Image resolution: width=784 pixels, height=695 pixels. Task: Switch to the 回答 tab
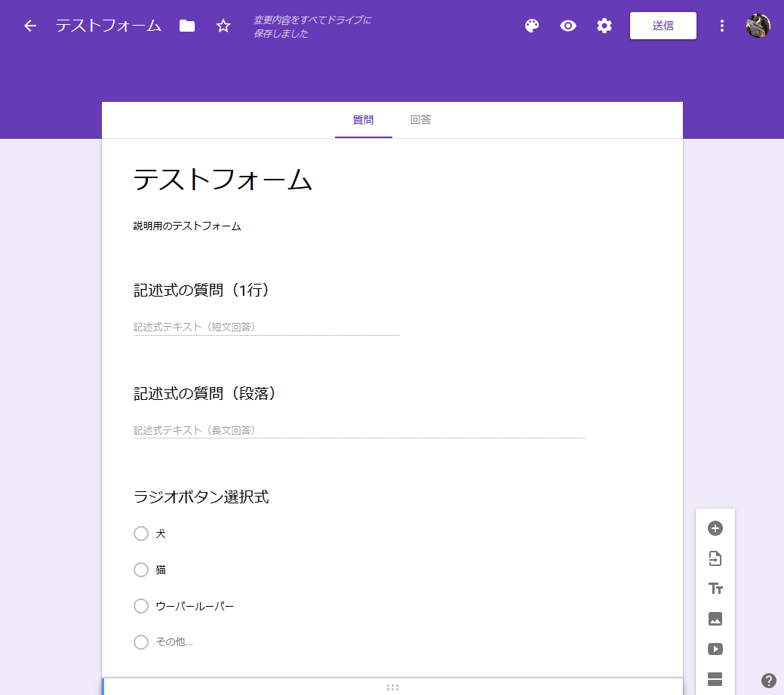(420, 119)
